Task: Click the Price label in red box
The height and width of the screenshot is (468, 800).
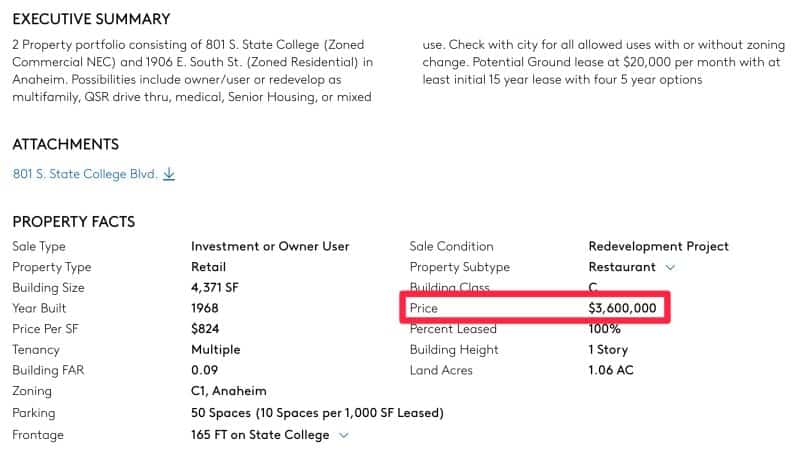Action: click(423, 308)
